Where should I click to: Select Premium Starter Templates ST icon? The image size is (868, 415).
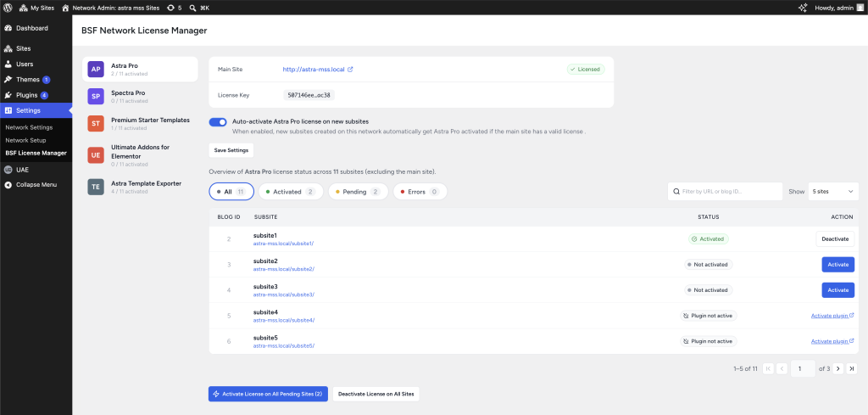click(96, 124)
